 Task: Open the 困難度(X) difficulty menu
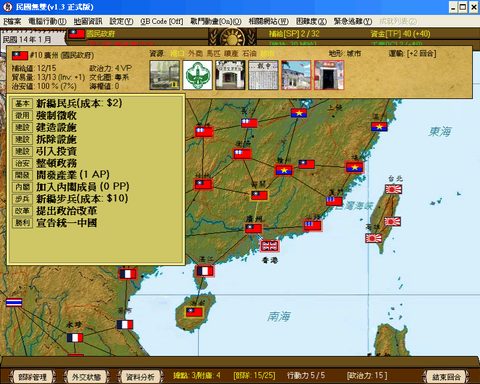[311, 21]
